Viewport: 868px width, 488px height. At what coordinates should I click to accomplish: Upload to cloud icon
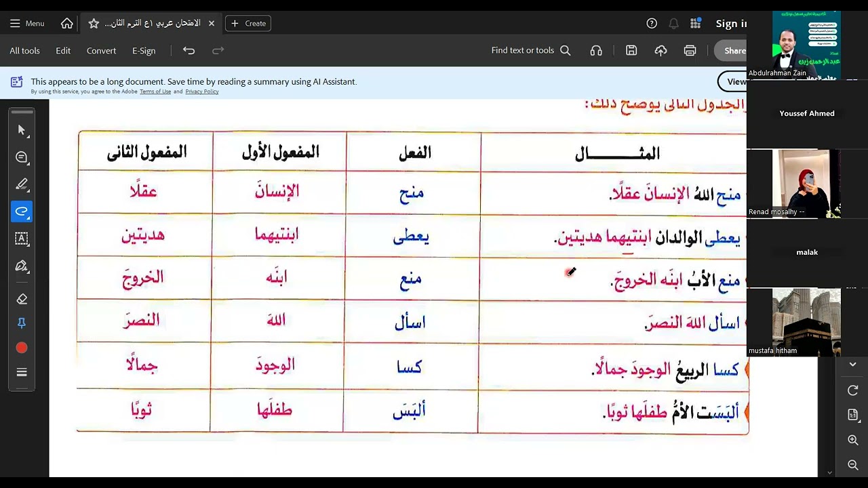(660, 50)
